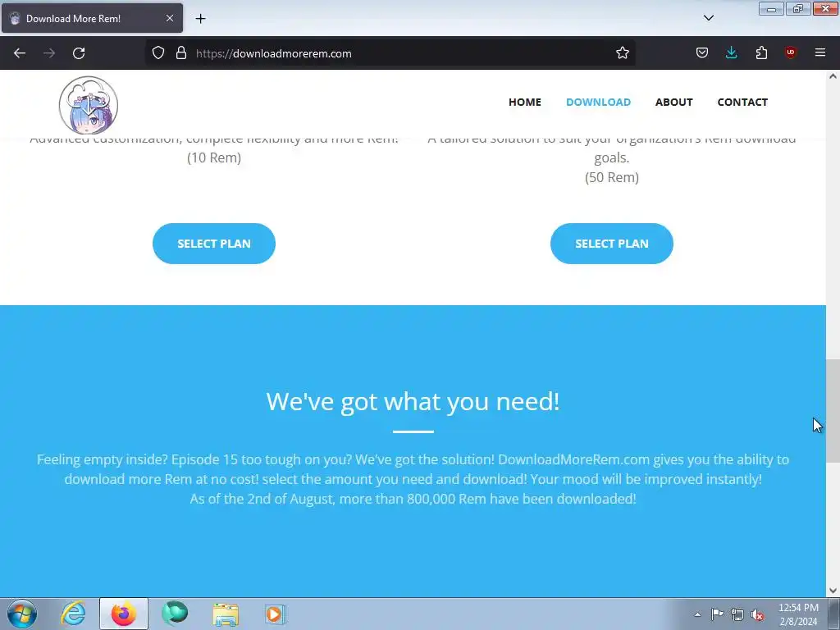Screen dimensions: 840x630
Task: Expand the list all tabs chevron
Action: 708,18
